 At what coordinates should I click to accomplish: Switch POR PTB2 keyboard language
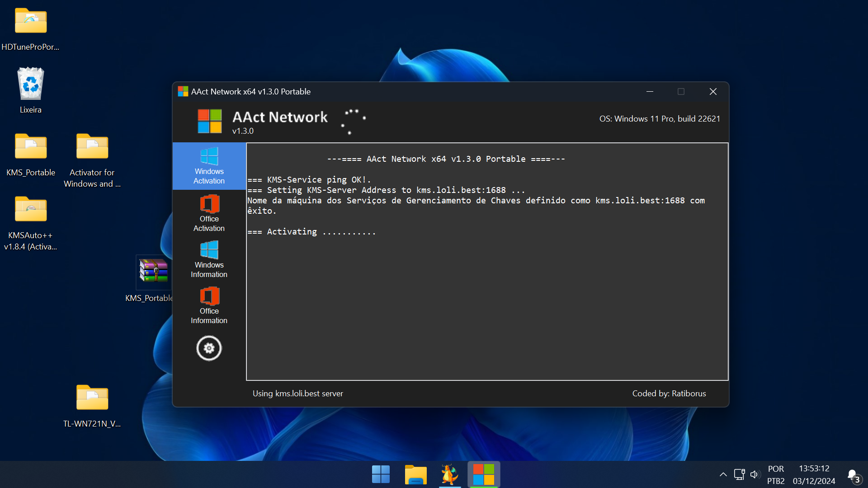pyautogui.click(x=776, y=474)
